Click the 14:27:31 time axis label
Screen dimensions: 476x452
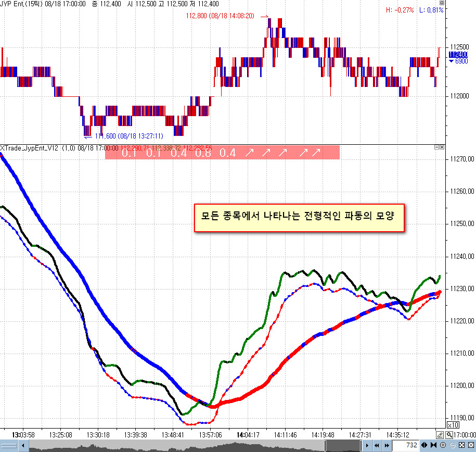tap(360, 435)
